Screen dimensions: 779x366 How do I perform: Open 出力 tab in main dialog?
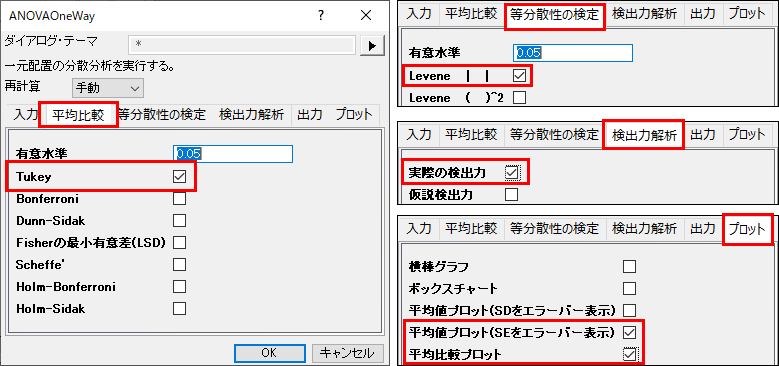[x=310, y=115]
